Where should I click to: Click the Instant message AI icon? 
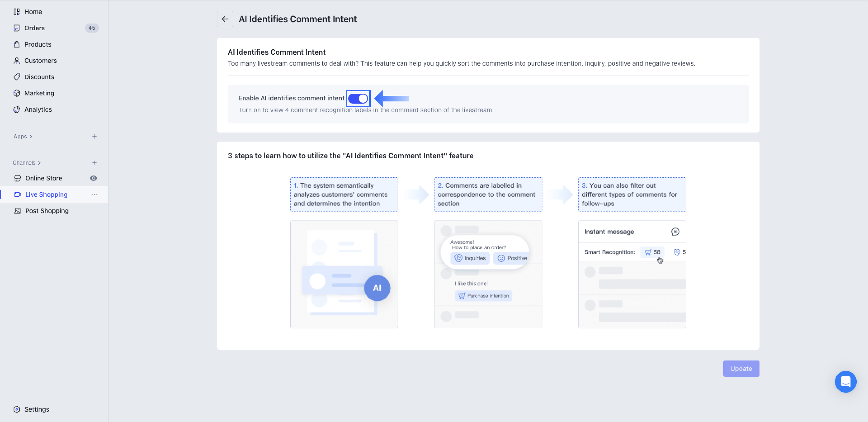point(675,232)
